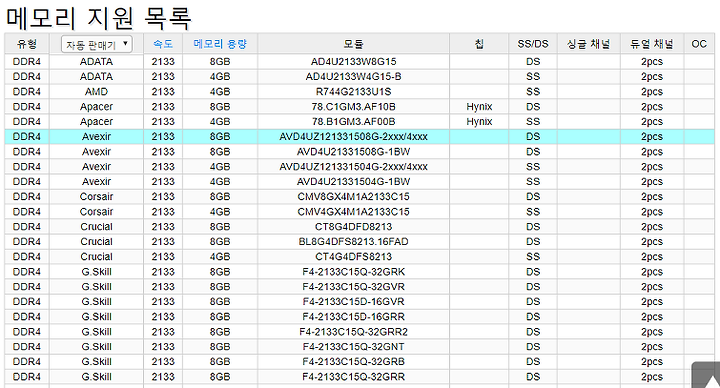
Task: Click DS value in AVD4U21331508G-1BW row
Action: pyautogui.click(x=533, y=152)
